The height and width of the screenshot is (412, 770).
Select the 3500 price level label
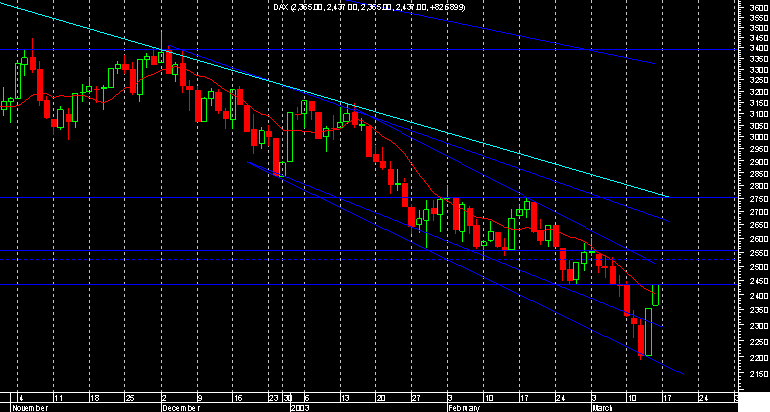(x=759, y=28)
